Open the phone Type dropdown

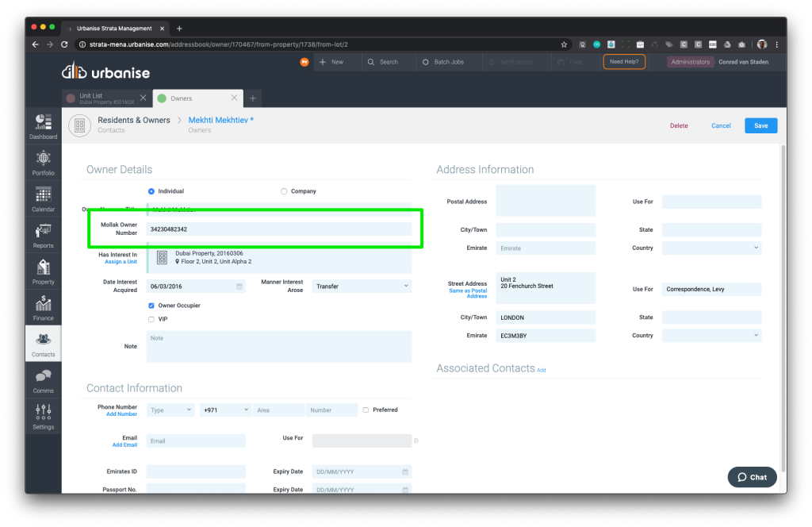pyautogui.click(x=170, y=410)
